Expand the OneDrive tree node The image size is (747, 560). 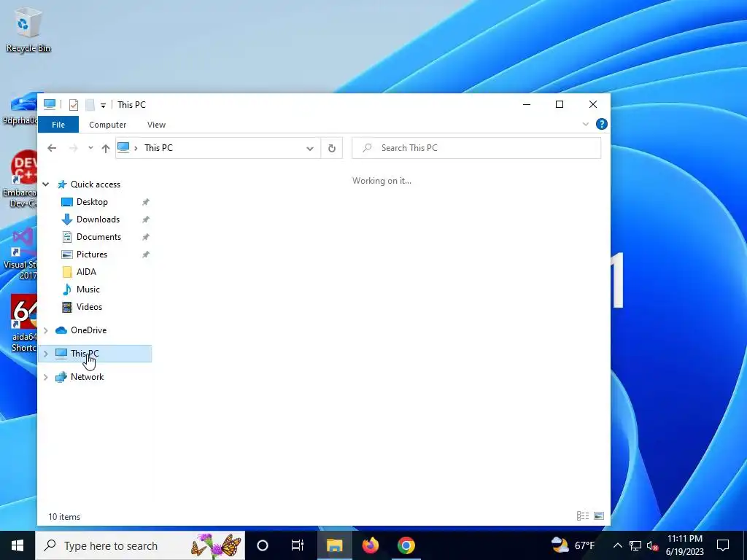pos(46,330)
